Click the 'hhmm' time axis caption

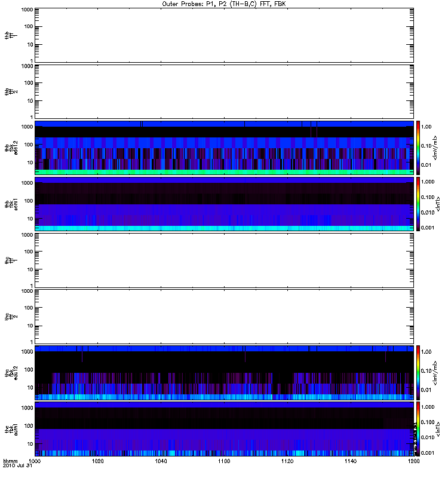coord(10,461)
